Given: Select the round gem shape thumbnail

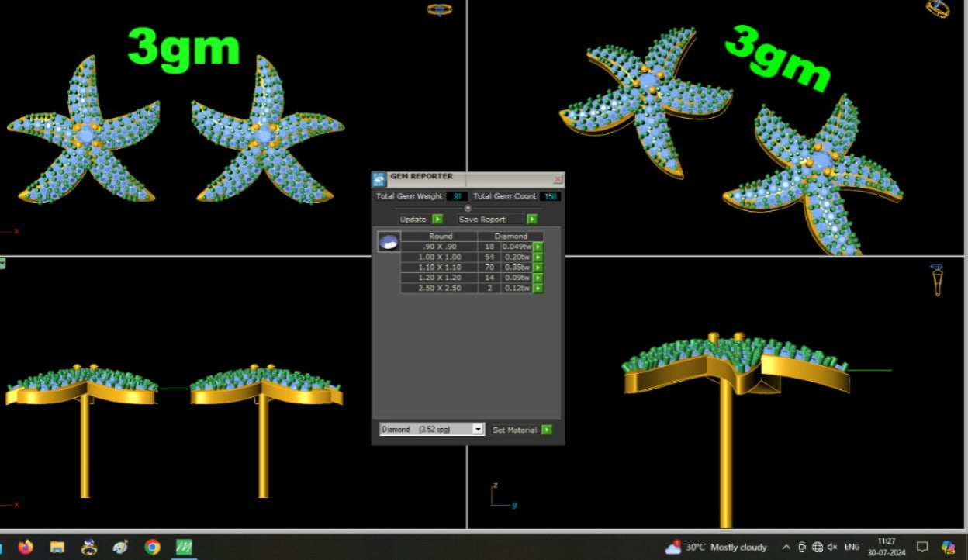Looking at the screenshot, I should click(388, 242).
